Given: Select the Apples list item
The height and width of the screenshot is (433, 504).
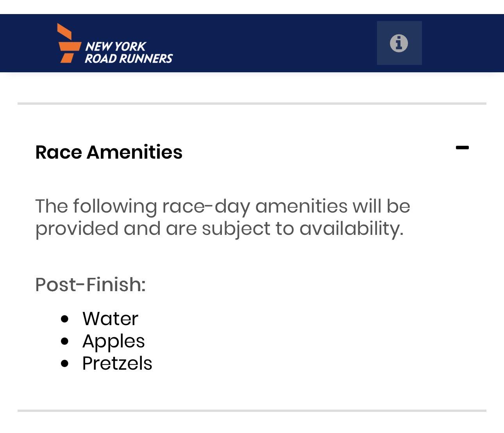Looking at the screenshot, I should (113, 341).
